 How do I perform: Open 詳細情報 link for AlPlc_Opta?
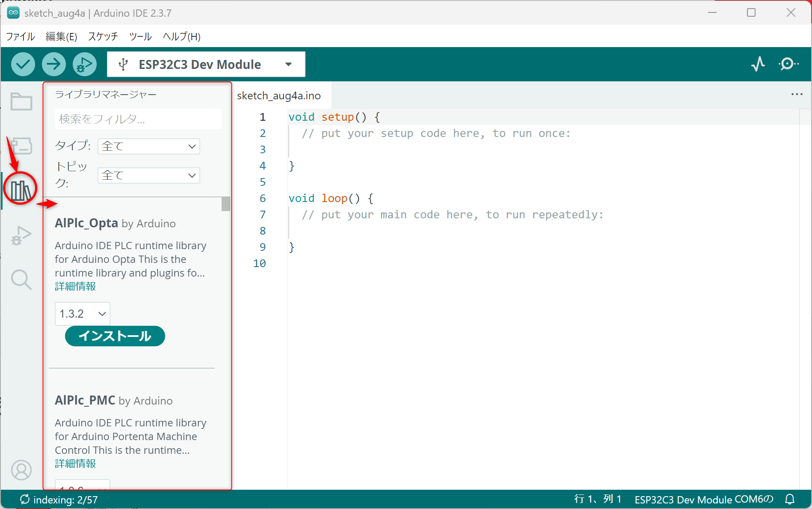(75, 286)
